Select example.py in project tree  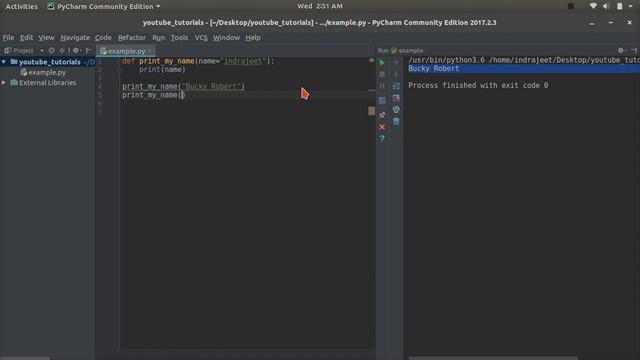tap(47, 72)
